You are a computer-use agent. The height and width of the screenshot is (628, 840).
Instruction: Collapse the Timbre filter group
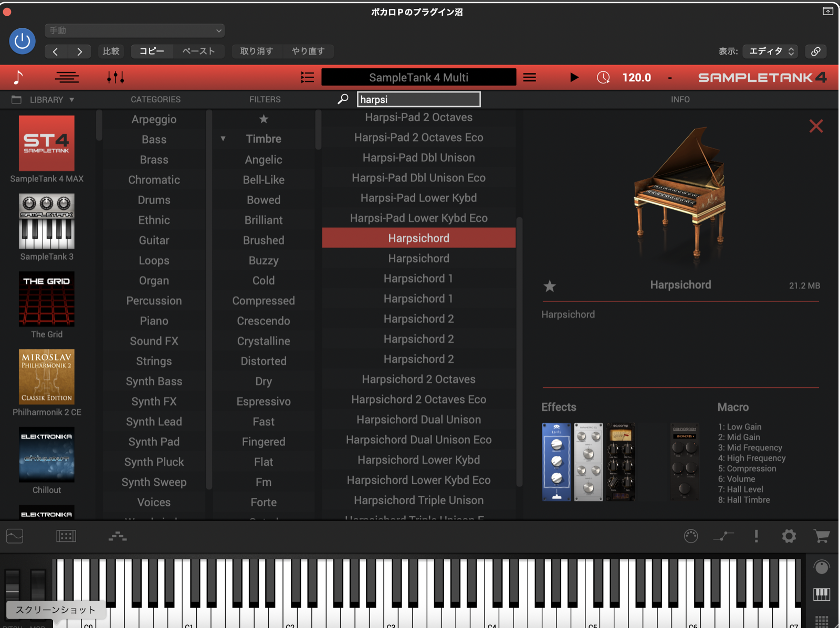(223, 139)
